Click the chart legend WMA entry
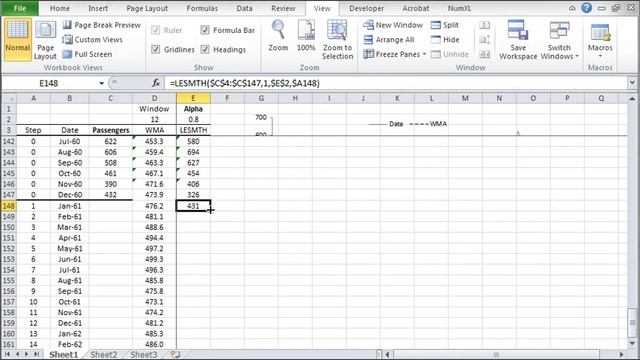The width and height of the screenshot is (640, 360). point(429,124)
